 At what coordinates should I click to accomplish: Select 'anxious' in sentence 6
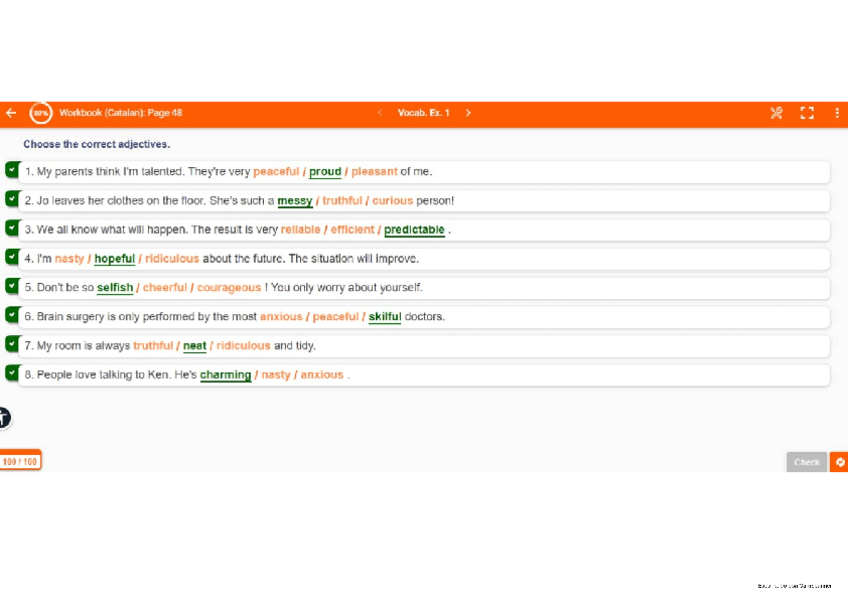click(x=281, y=317)
